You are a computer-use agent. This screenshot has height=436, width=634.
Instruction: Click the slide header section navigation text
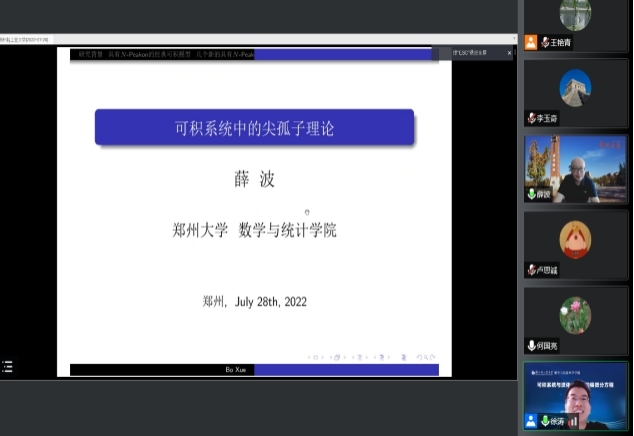pyautogui.click(x=165, y=54)
